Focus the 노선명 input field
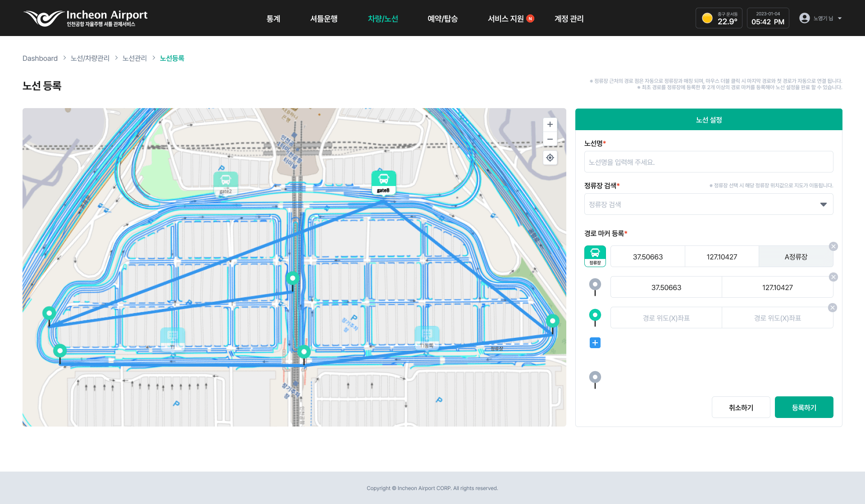Screen dimensions: 865x504 (x=708, y=162)
